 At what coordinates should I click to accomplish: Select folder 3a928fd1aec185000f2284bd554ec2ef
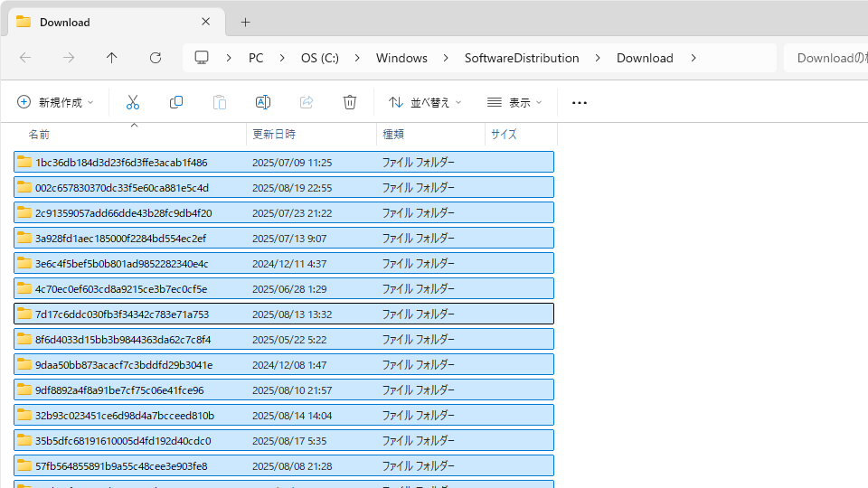pyautogui.click(x=284, y=238)
